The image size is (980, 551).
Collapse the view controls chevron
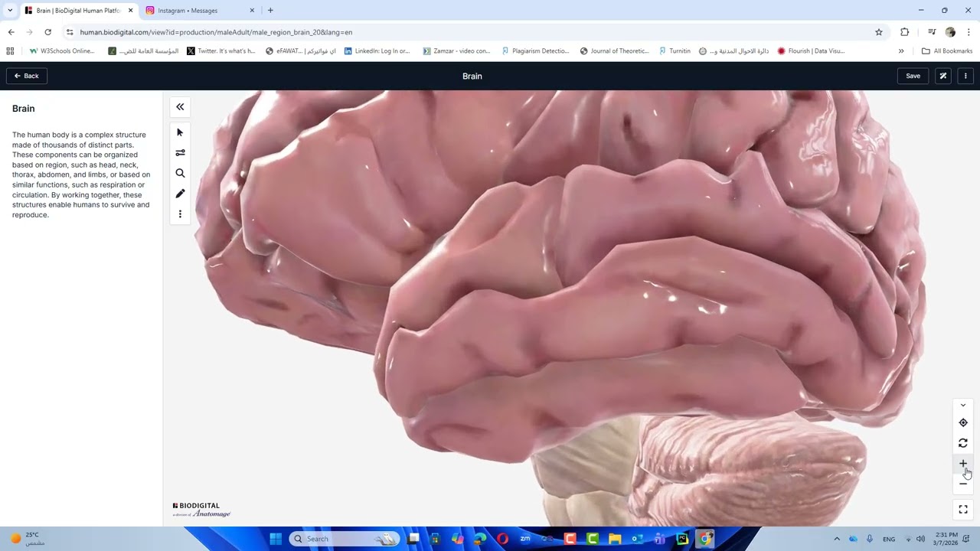(963, 406)
